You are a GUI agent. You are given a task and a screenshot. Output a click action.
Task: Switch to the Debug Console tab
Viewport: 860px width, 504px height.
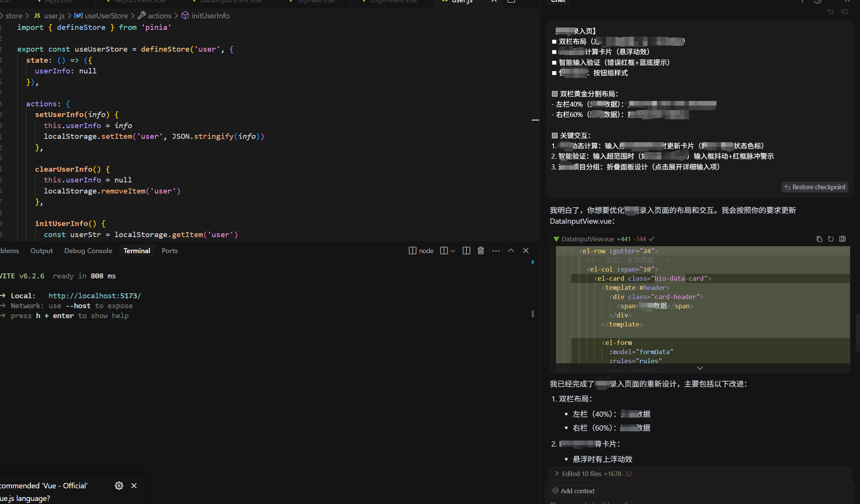(88, 251)
